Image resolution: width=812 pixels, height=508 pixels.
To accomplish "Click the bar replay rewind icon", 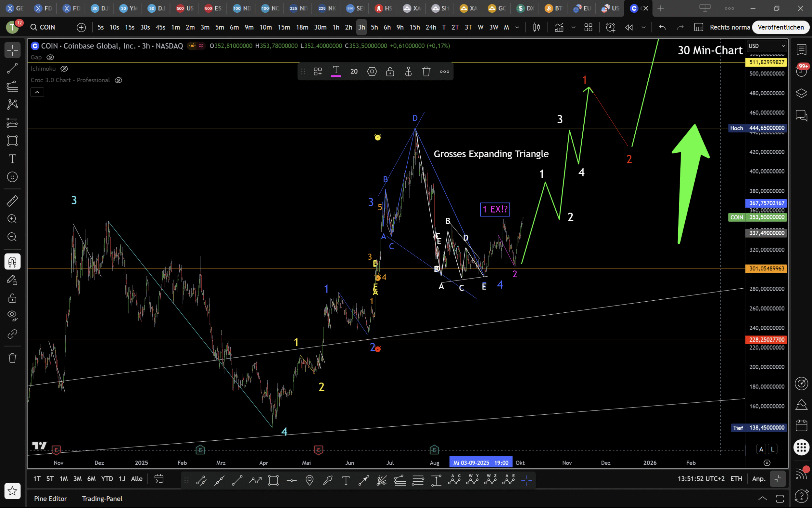I will coord(629,27).
